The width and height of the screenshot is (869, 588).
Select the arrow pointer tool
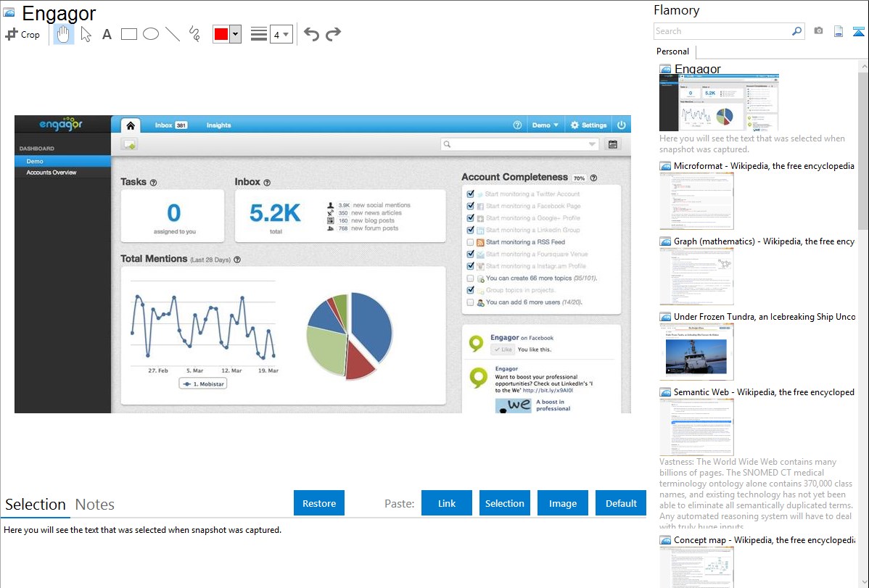click(86, 34)
